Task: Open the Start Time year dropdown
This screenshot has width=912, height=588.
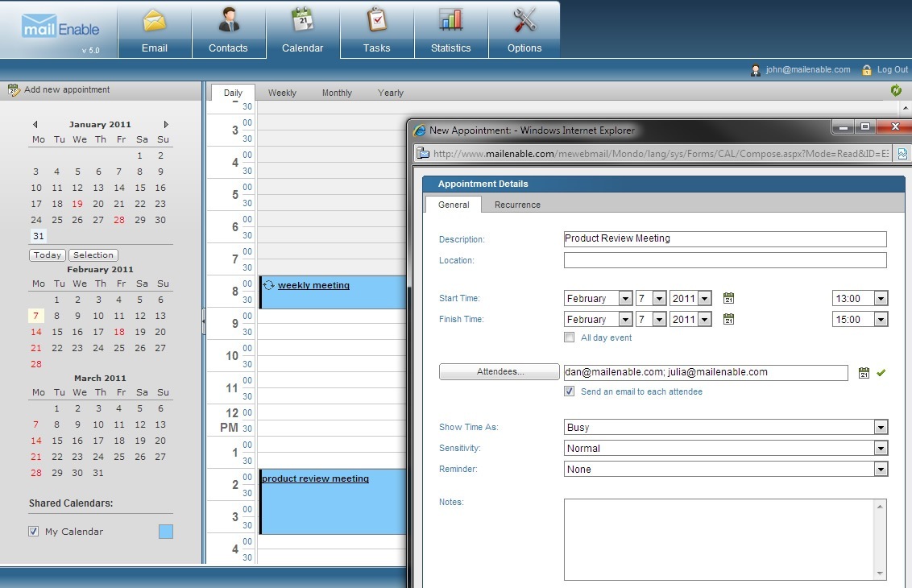Action: tap(704, 299)
